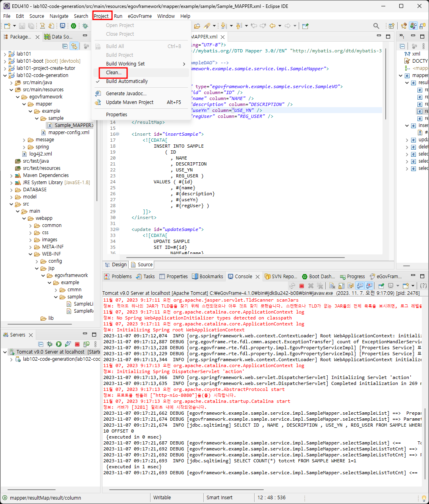Open Properties in Project menu
The height and width of the screenshot is (504, 429).
[x=116, y=115]
